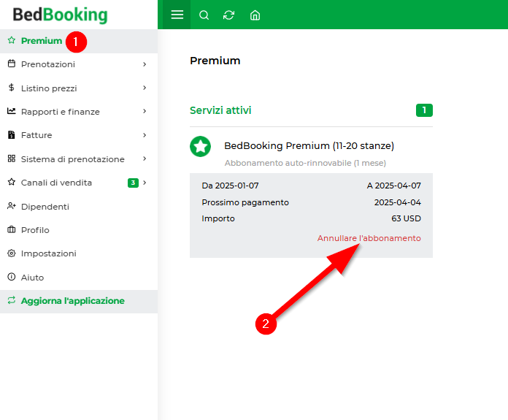
Task: Click the A 2025-04-07 end date
Action: tap(394, 186)
